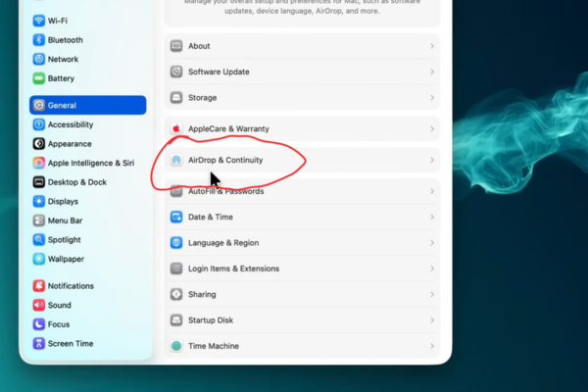Click the Focus moon icon
The image size is (588, 392).
pyautogui.click(x=38, y=324)
